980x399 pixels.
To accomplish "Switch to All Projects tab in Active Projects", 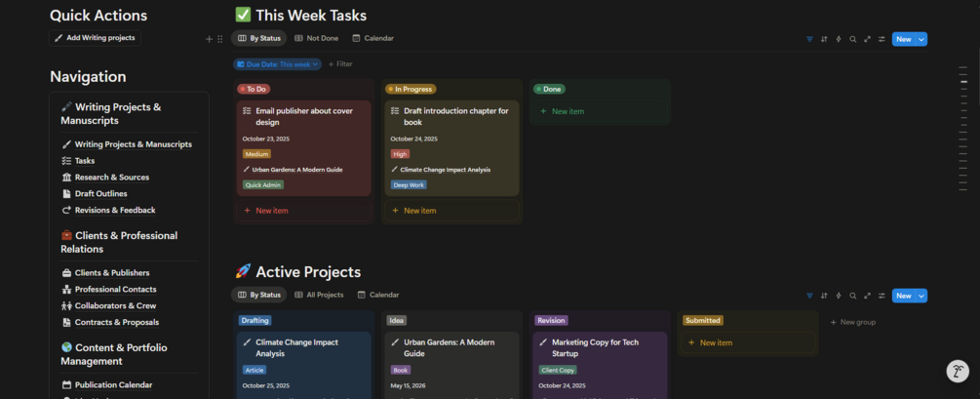I will tap(319, 295).
